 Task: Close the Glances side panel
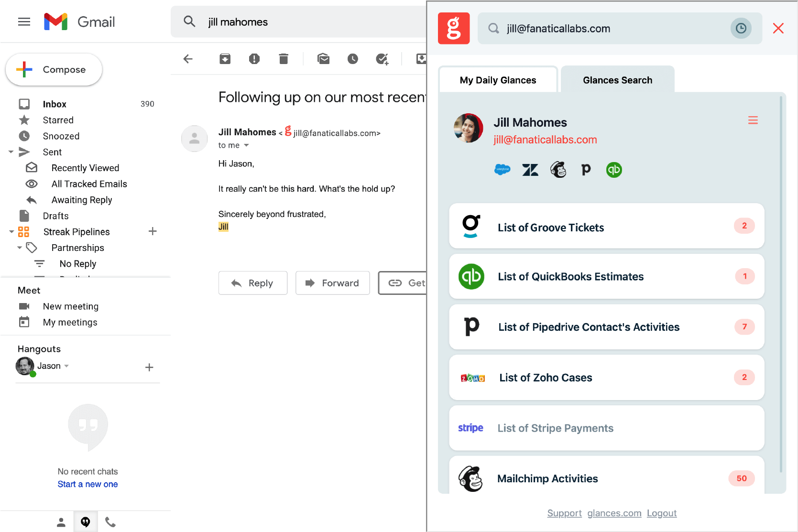[x=778, y=28]
